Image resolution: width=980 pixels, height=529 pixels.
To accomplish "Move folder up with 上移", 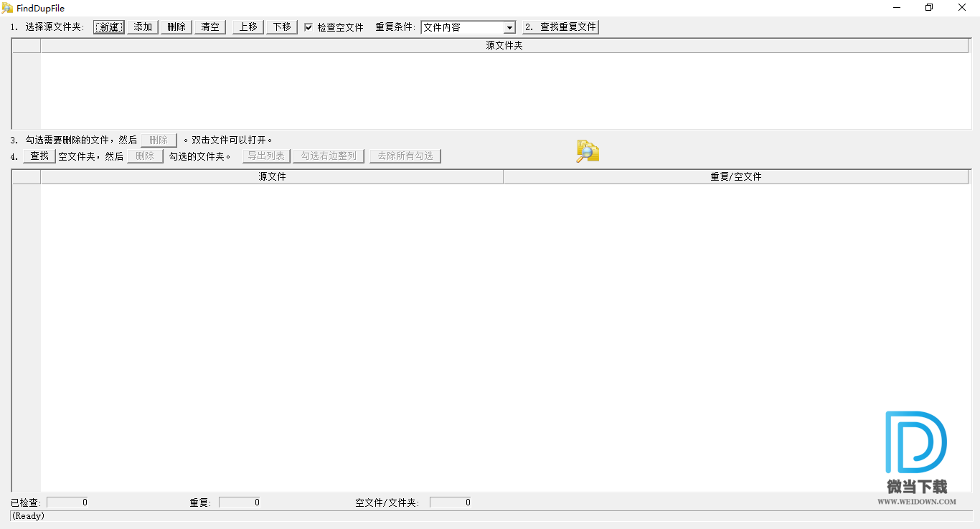I will pos(248,27).
